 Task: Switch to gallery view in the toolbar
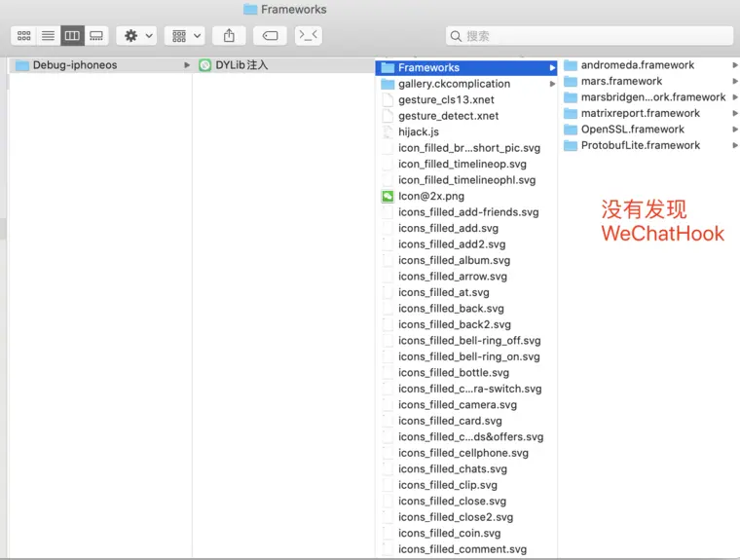click(x=96, y=36)
